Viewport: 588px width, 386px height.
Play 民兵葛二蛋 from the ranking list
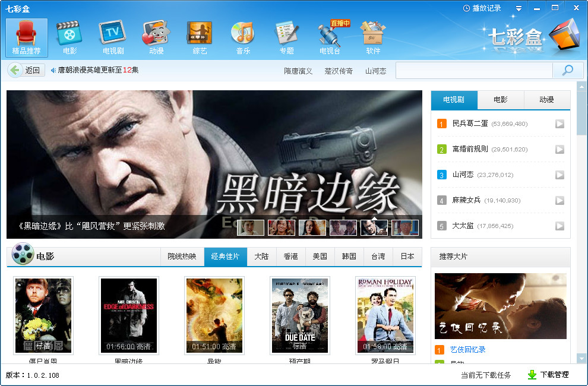point(559,124)
